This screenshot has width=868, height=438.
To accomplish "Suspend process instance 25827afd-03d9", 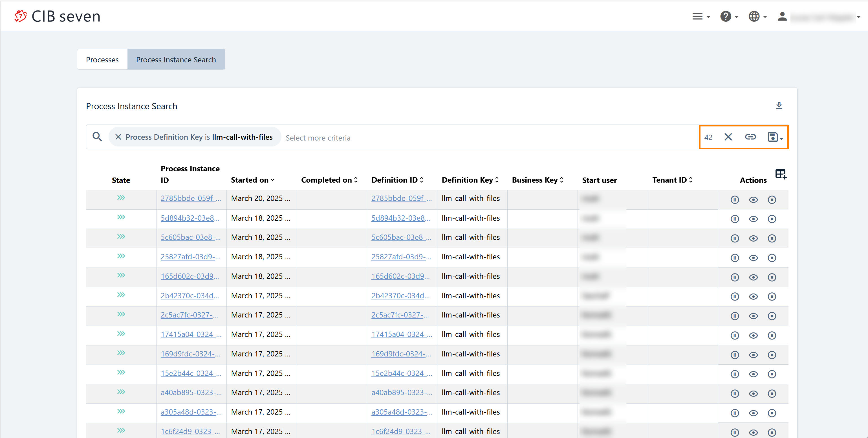I will tap(735, 258).
